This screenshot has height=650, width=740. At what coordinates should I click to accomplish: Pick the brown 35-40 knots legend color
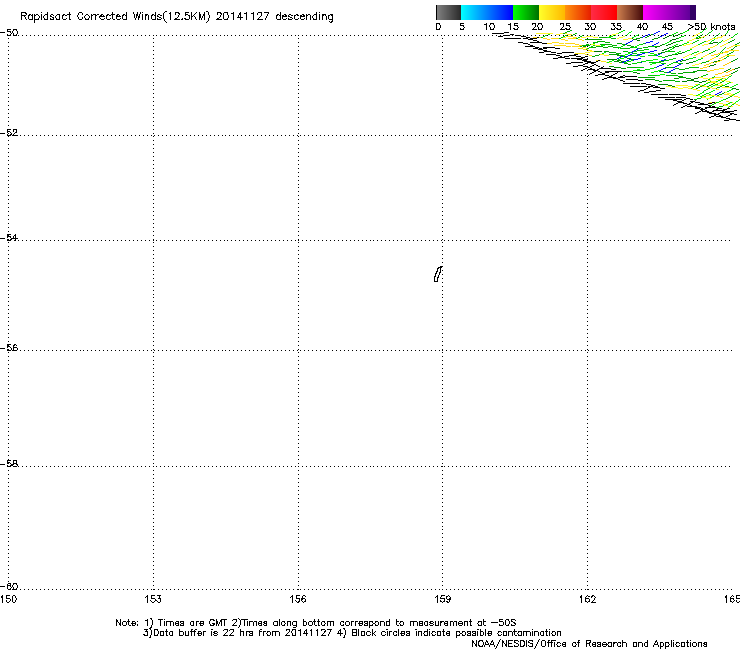(x=630, y=12)
